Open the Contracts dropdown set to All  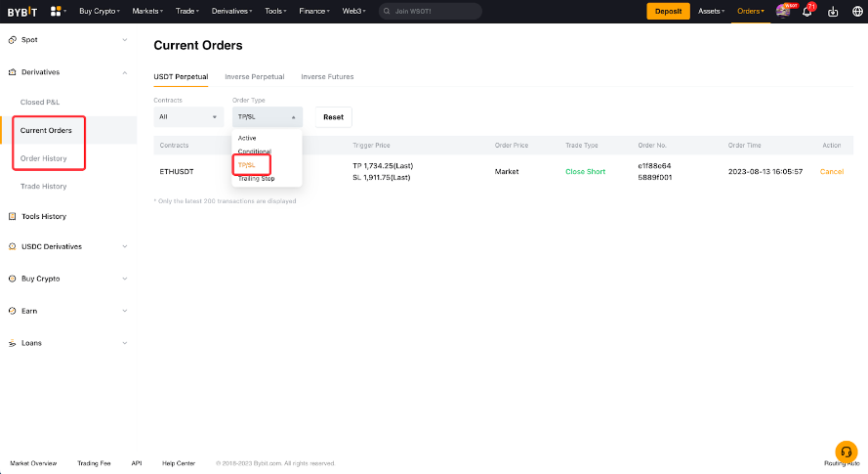click(x=188, y=117)
